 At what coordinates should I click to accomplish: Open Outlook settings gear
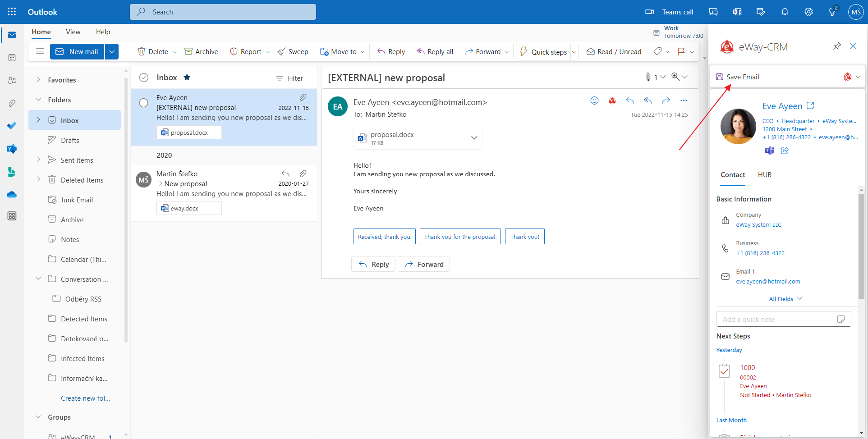(x=808, y=12)
